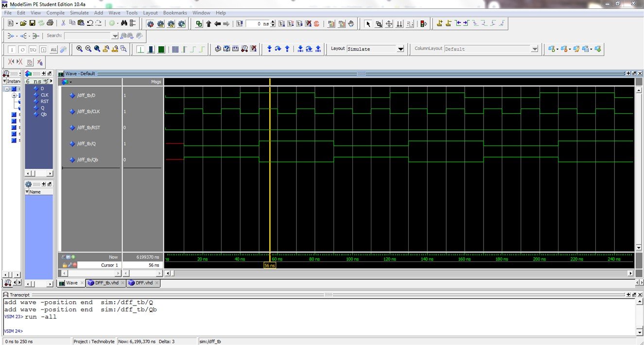Viewport: 644px width, 345px height.
Task: Expand the tree node with plus sign in Instance panel
Action: point(14,95)
